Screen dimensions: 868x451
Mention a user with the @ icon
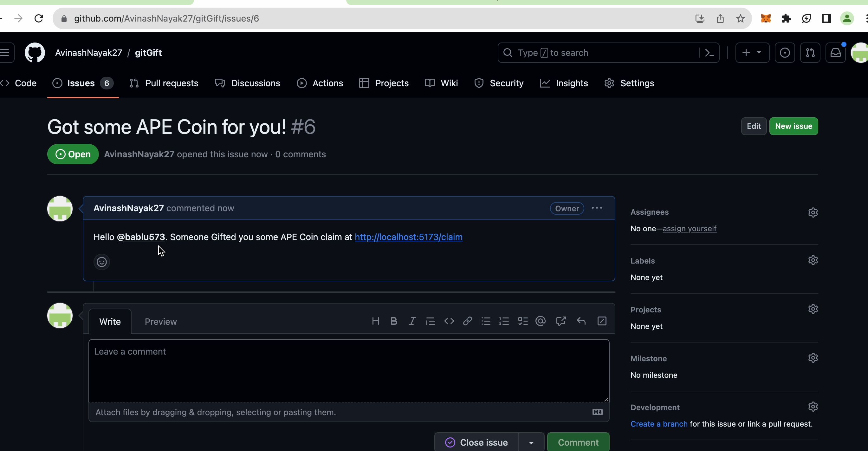pos(541,321)
